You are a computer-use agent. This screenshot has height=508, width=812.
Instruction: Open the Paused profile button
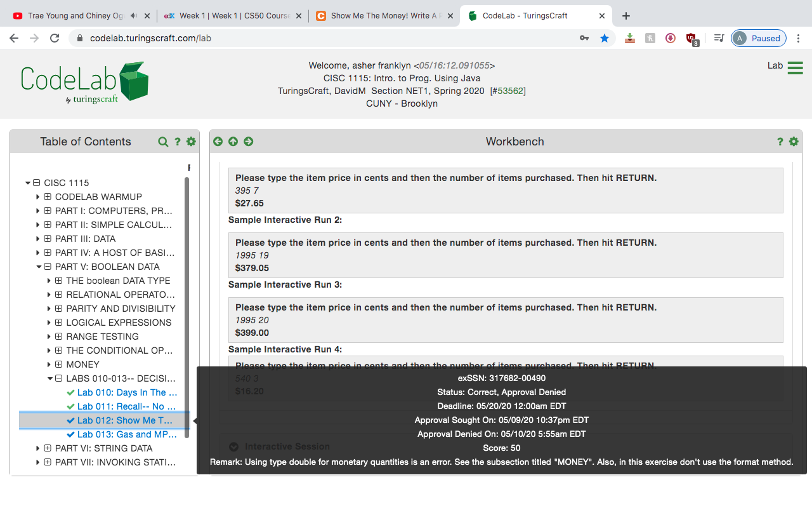pos(759,38)
